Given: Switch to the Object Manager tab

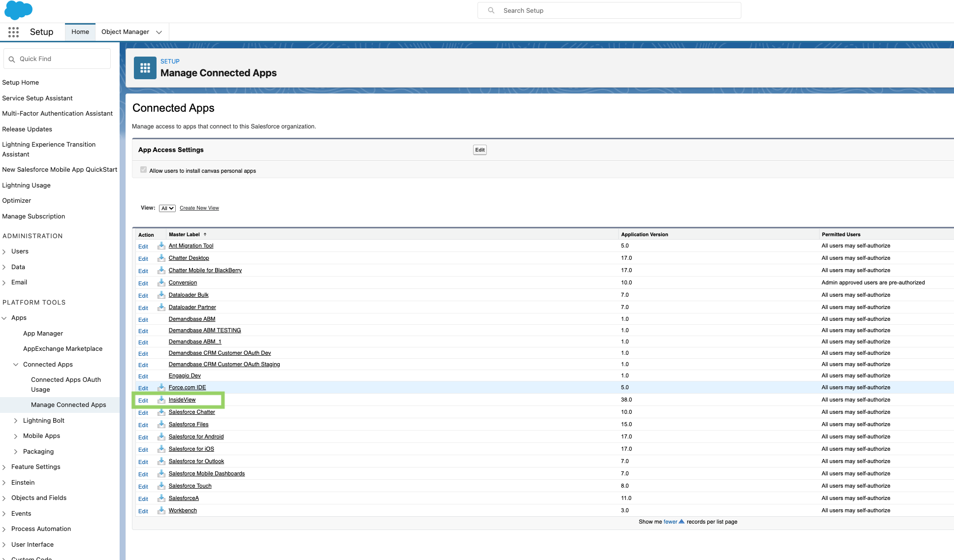Looking at the screenshot, I should click(x=125, y=32).
